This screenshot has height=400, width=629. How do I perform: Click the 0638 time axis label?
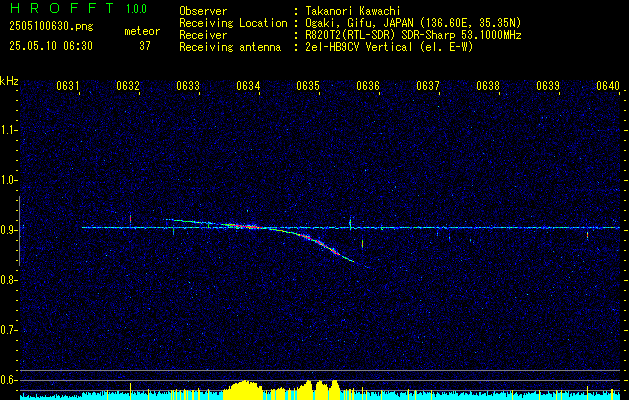click(x=488, y=85)
